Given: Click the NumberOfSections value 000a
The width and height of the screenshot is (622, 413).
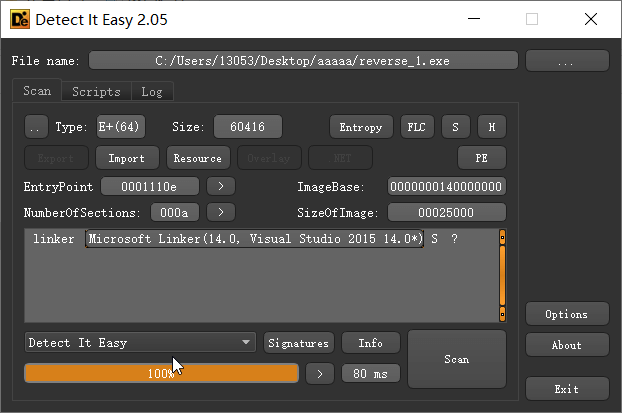Looking at the screenshot, I should coord(175,213).
